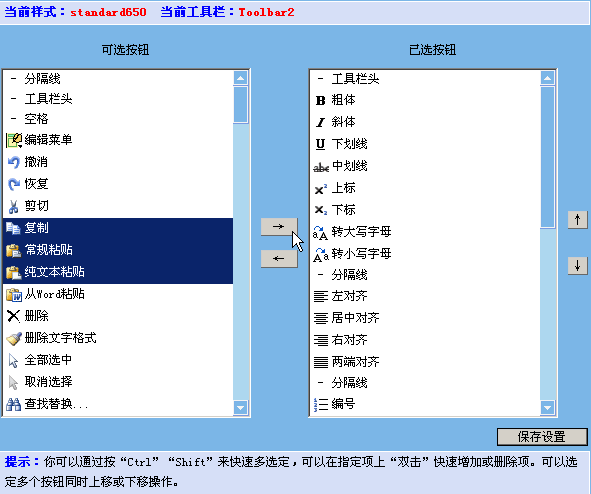Pick the 转大写字母 uppercase icon

click(320, 232)
